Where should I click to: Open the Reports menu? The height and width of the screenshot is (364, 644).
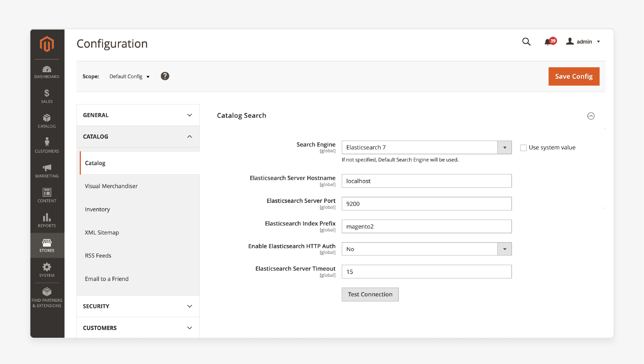(47, 220)
